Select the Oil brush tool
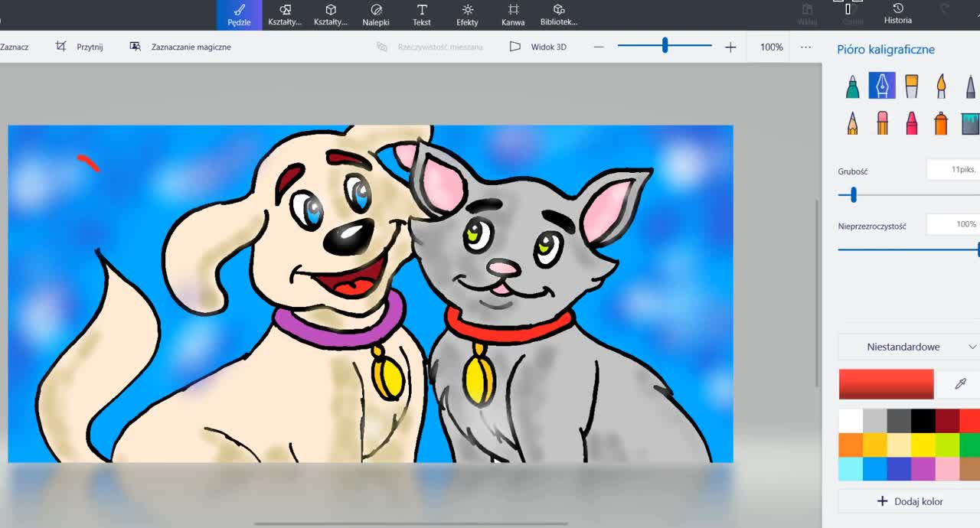 (x=911, y=86)
